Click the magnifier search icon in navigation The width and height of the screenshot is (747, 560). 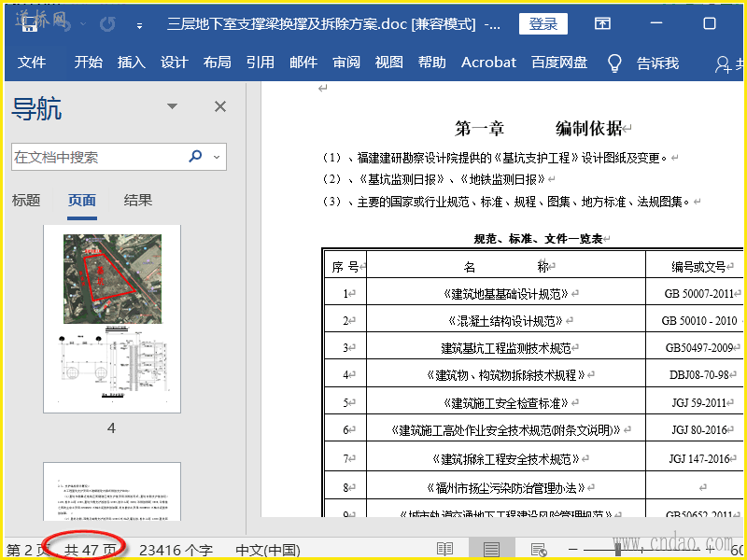click(x=196, y=157)
